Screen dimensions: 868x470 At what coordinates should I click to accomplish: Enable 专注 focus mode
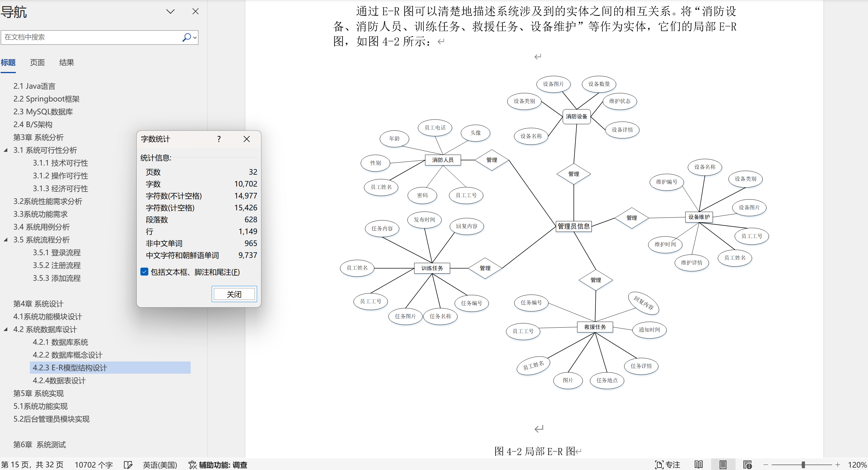click(x=667, y=465)
